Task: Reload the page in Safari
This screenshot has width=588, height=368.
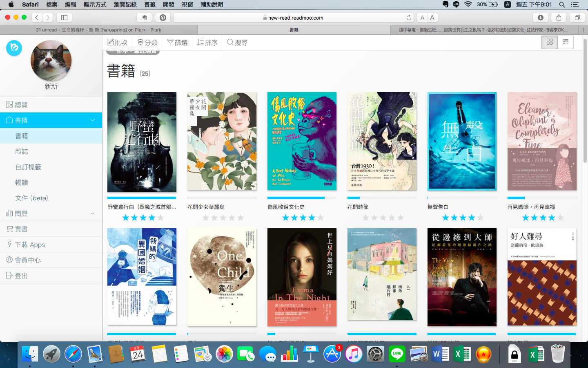Action: coord(409,18)
